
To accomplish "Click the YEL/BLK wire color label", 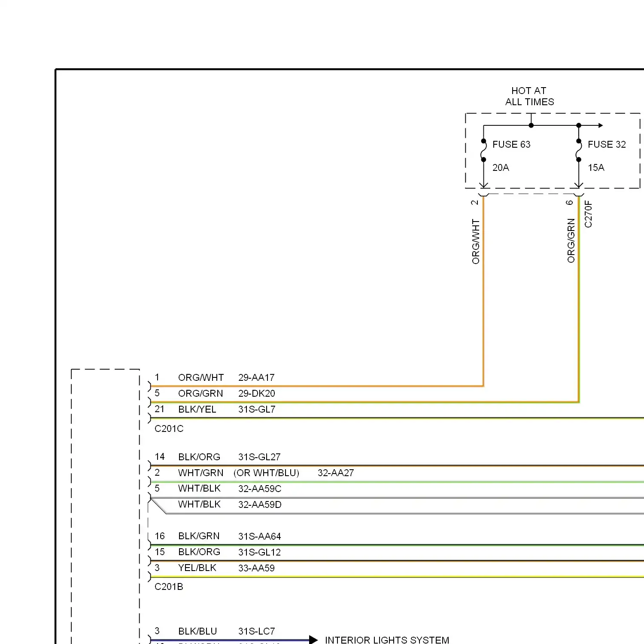I will 197,568.
